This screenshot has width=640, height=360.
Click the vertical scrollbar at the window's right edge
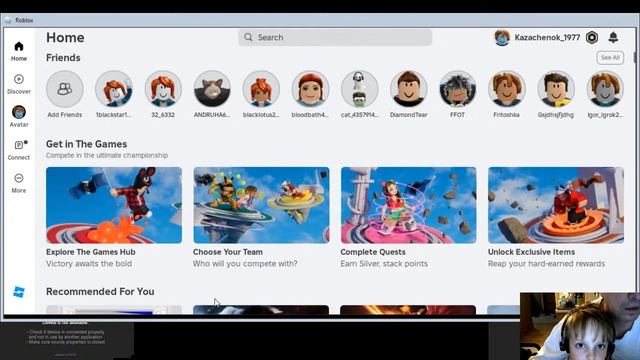click(635, 57)
